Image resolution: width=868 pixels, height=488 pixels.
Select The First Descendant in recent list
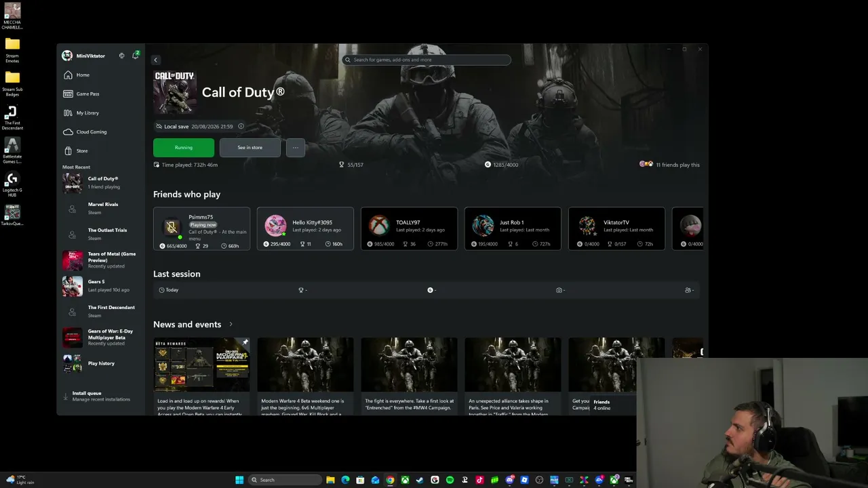[100, 312]
